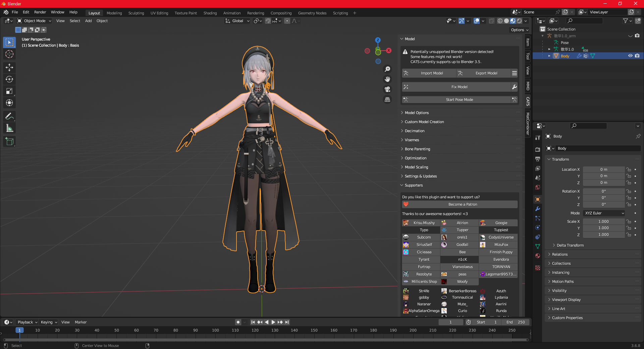644x349 pixels.
Task: Activate the Select Box tool
Action: pos(9,42)
